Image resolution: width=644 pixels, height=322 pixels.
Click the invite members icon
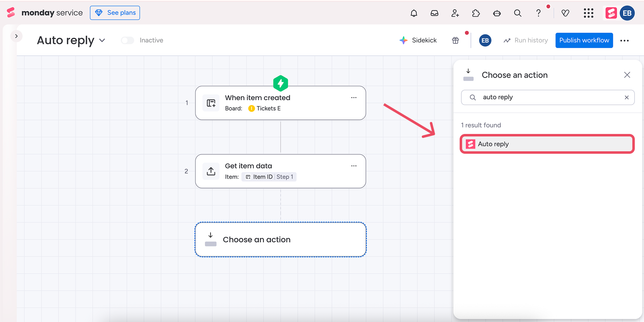[455, 13]
